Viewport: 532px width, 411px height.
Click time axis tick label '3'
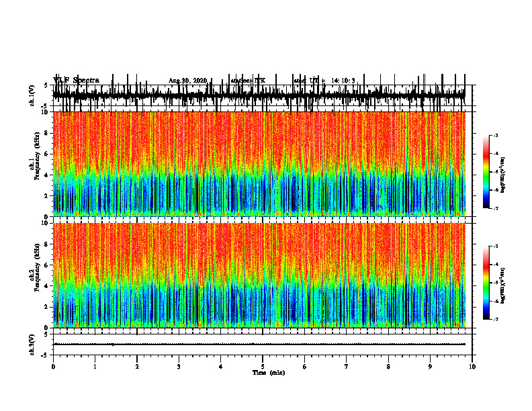[x=179, y=367]
